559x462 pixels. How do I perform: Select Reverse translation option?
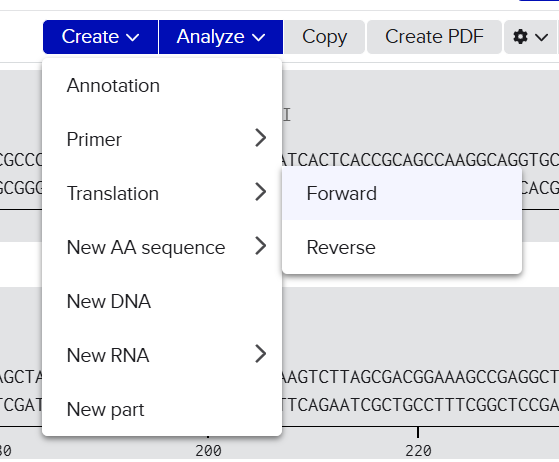pyautogui.click(x=402, y=247)
